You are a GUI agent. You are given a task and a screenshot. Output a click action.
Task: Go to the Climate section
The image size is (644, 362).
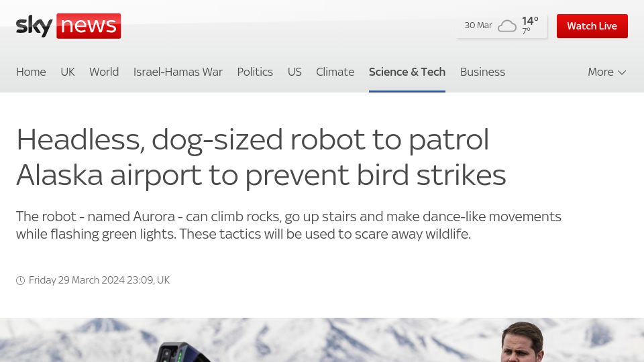pos(335,72)
